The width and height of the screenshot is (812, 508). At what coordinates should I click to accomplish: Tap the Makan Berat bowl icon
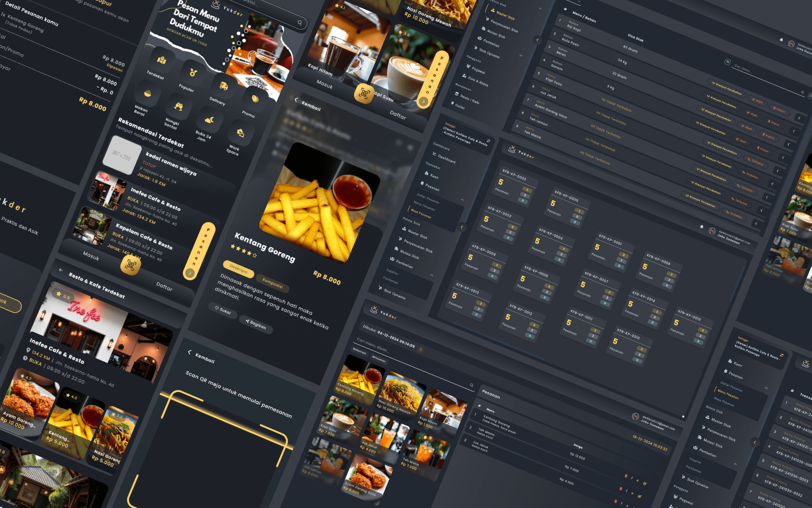(147, 93)
